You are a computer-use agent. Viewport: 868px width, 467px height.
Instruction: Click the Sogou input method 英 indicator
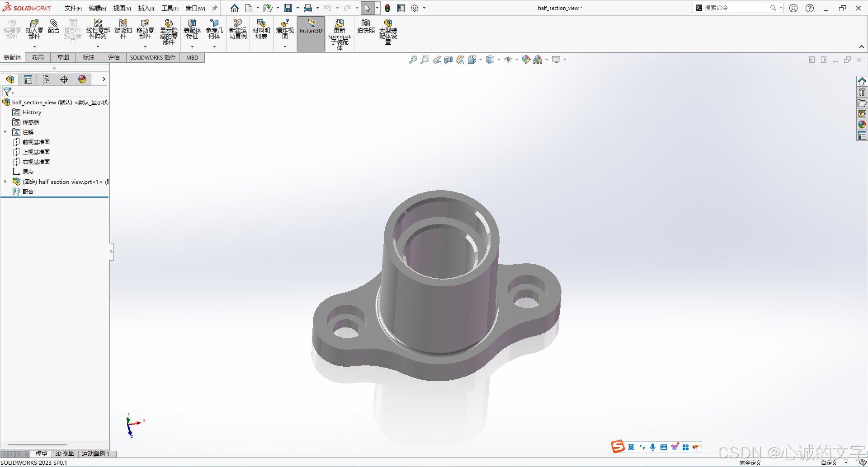[x=631, y=447]
